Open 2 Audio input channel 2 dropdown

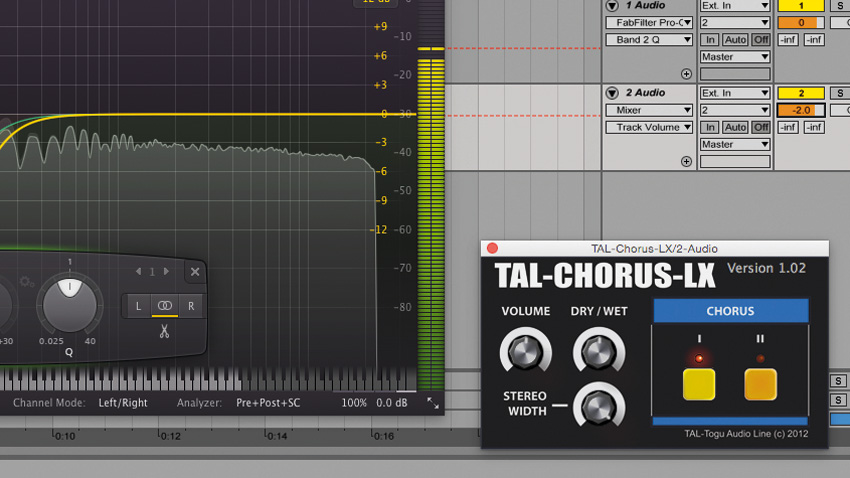click(735, 110)
